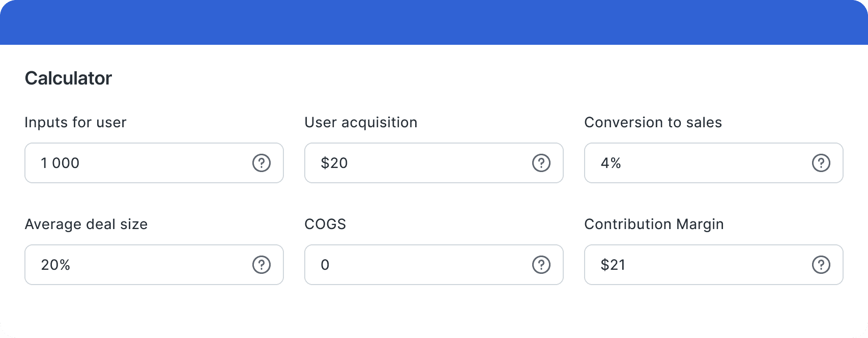The height and width of the screenshot is (338, 868).
Task: Click the User acquisition field with $20
Action: click(x=417, y=163)
